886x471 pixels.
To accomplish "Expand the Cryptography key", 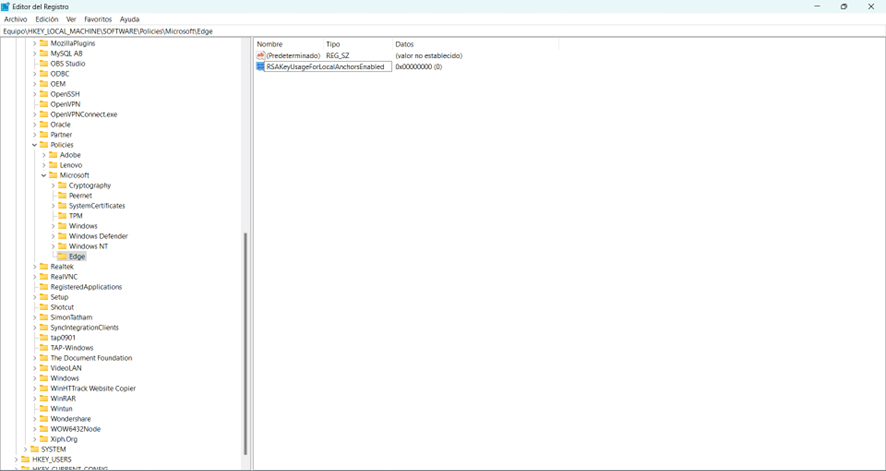I will (53, 186).
